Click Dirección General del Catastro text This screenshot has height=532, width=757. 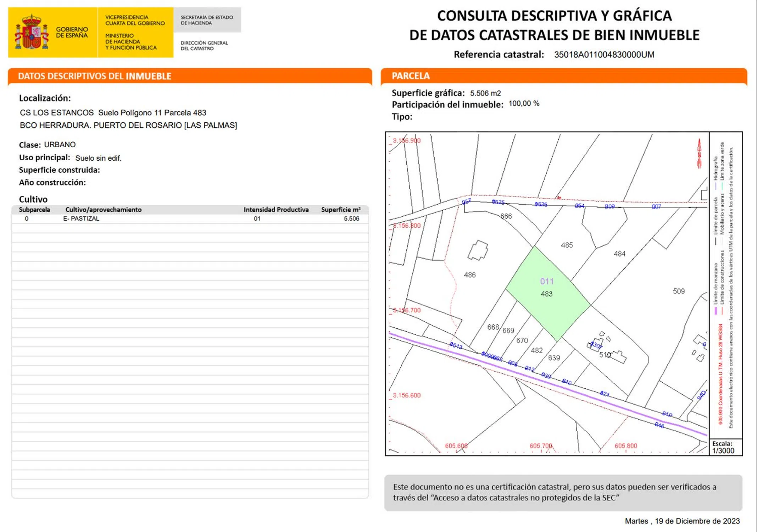coord(204,46)
